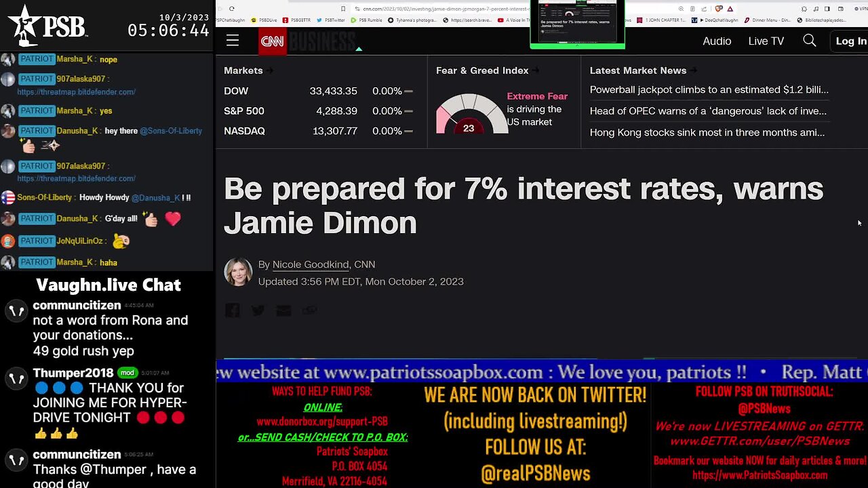This screenshot has height=488, width=868.
Task: Click the article headline about Jamie Dimon
Action: 524,205
